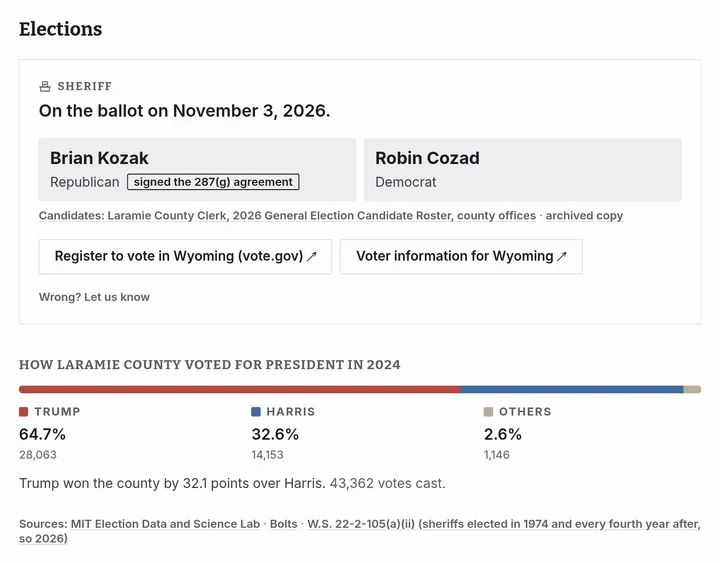Open Laramie County Clerk candidate roster link
720x563 pixels.
click(x=321, y=215)
